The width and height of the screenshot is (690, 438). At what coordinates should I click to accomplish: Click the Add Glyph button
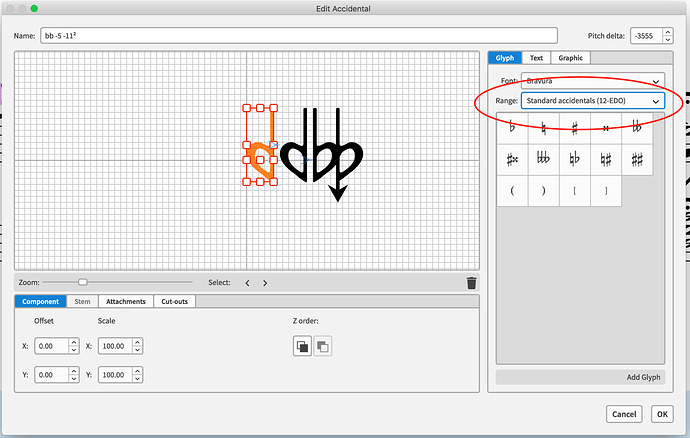click(x=580, y=377)
